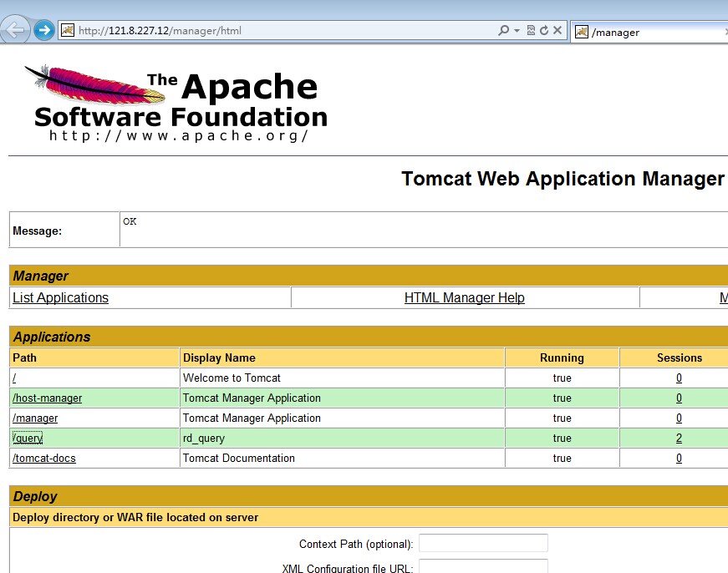Click Display Name cell in /host-manager row
Screen dimensions: 728x573
click(x=342, y=398)
